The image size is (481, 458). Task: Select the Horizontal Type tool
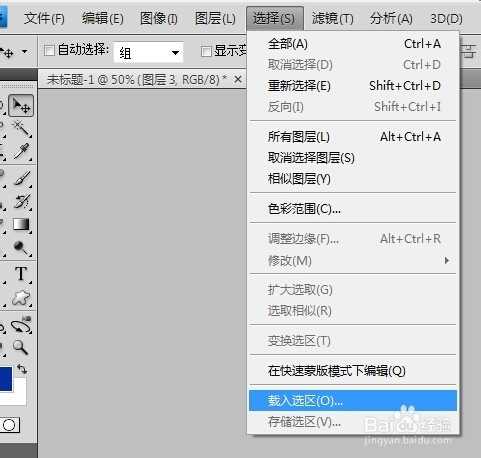click(21, 274)
